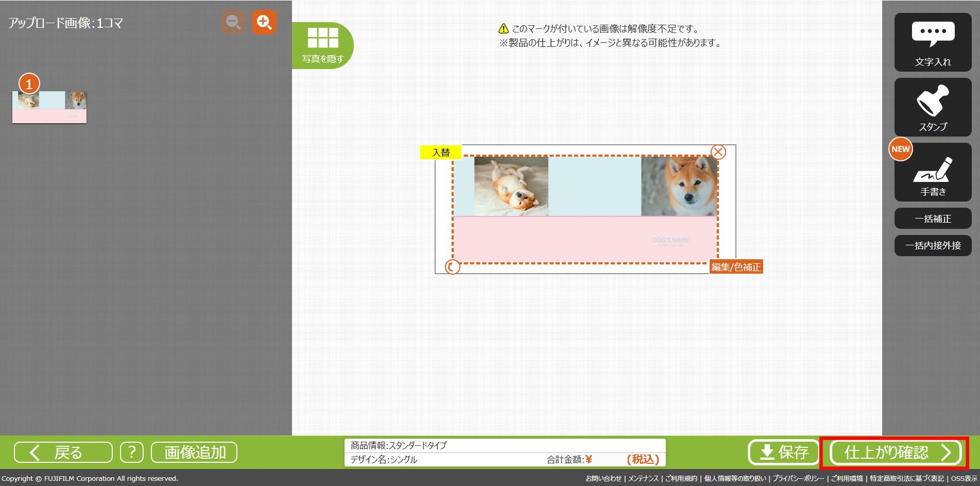Add images with 画像追加 button
Viewport: 980px width, 486px height.
pos(194,453)
